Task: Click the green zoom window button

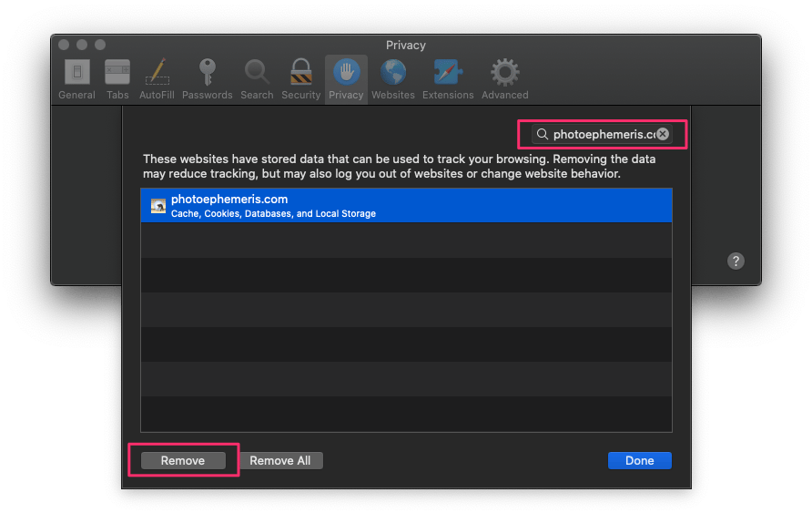Action: click(x=100, y=45)
